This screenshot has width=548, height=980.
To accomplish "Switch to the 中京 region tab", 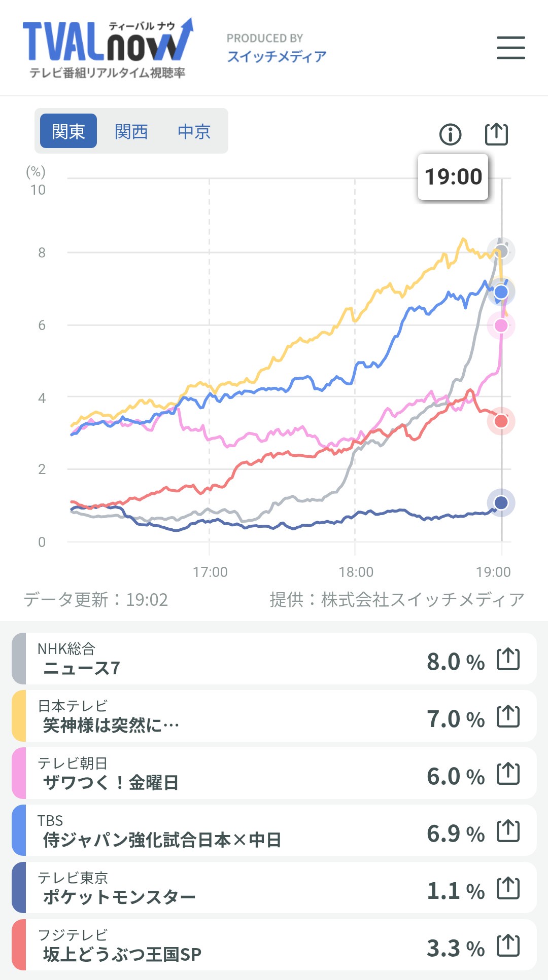I will pyautogui.click(x=194, y=131).
